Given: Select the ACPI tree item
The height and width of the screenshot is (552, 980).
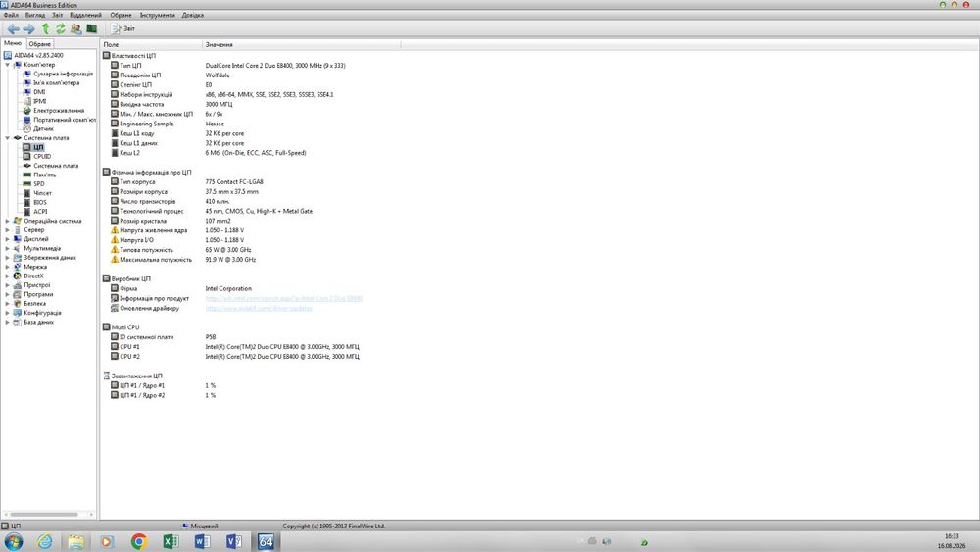Looking at the screenshot, I should click(x=40, y=212).
